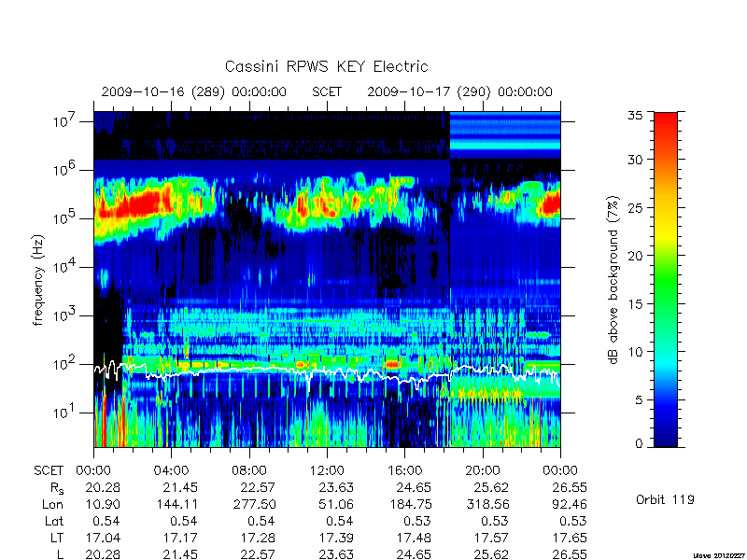The height and width of the screenshot is (560, 747).
Task: Click the 'dB above background (7%)' colorbar label
Action: 614,280
